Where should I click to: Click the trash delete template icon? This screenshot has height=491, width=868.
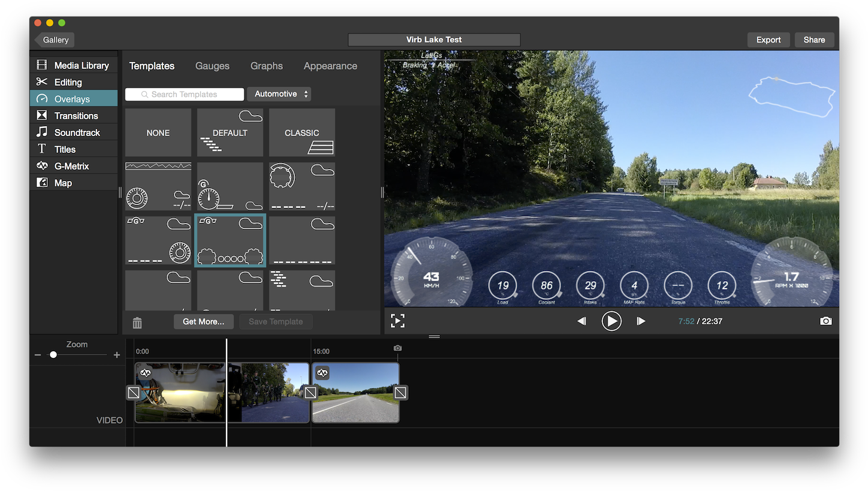[x=137, y=323]
